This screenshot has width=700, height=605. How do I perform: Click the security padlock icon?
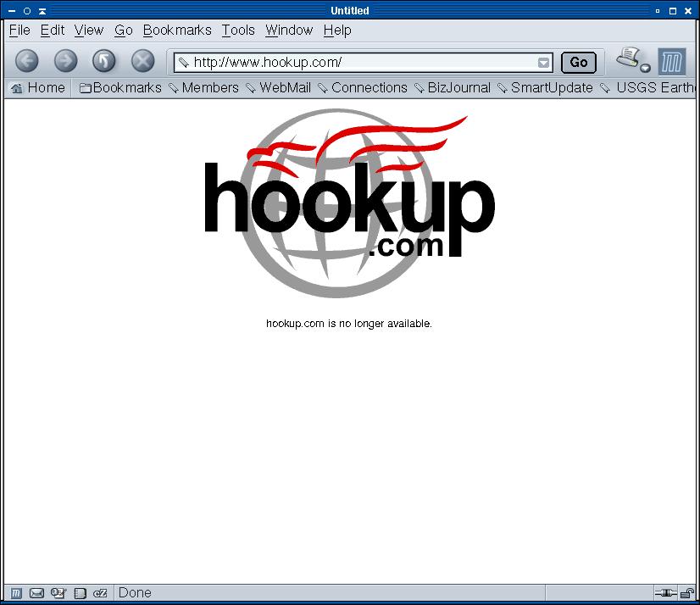(x=687, y=593)
